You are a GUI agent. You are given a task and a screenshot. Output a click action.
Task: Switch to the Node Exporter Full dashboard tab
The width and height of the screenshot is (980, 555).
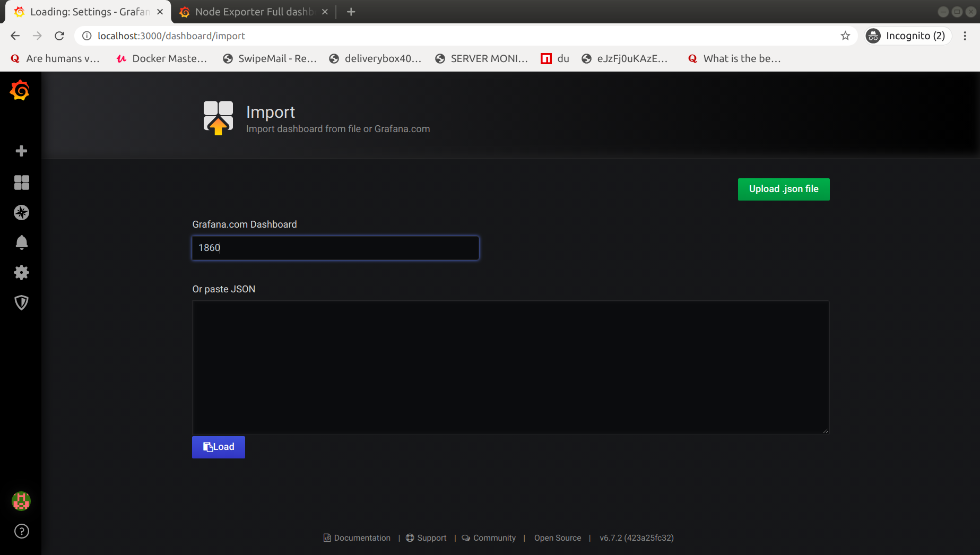pos(254,12)
